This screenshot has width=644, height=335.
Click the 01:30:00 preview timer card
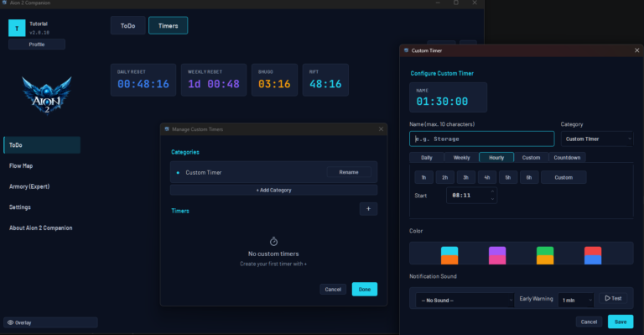(448, 97)
